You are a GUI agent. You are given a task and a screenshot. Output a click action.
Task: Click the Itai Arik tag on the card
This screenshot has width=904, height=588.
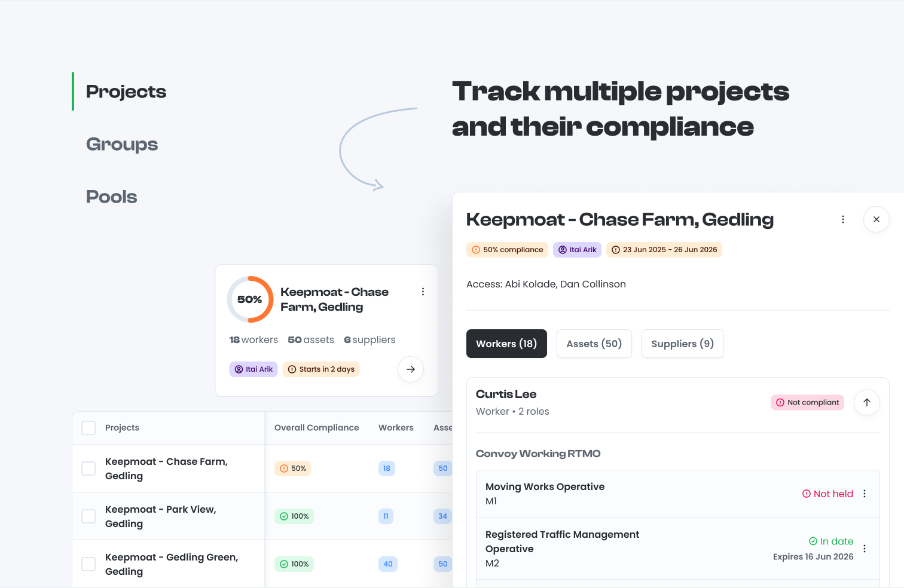pos(254,369)
